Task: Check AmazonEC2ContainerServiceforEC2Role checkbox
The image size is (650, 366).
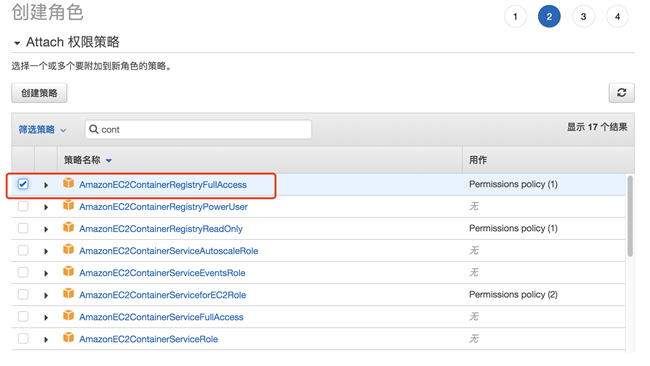Action: pyautogui.click(x=23, y=294)
